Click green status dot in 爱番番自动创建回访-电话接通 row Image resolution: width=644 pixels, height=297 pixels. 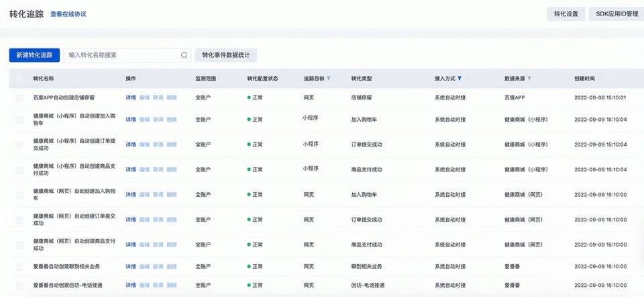coord(249,286)
